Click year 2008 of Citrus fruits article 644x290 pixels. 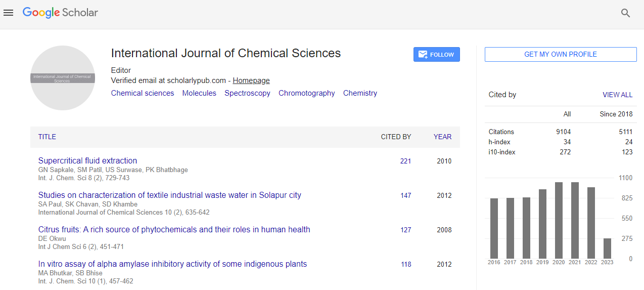444,230
